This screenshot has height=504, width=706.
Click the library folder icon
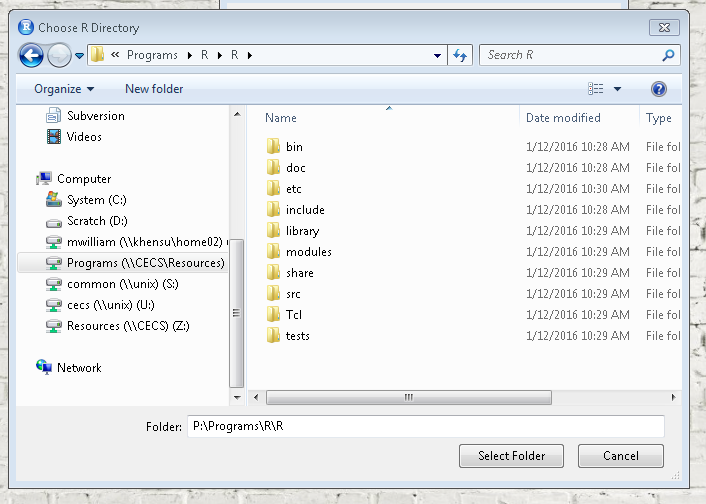tap(273, 230)
